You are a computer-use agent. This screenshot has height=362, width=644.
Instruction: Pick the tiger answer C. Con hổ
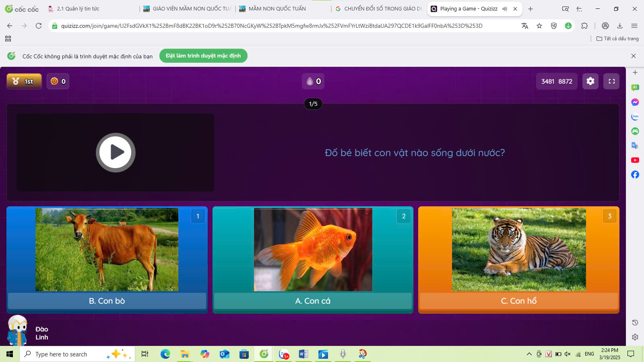tap(518, 301)
